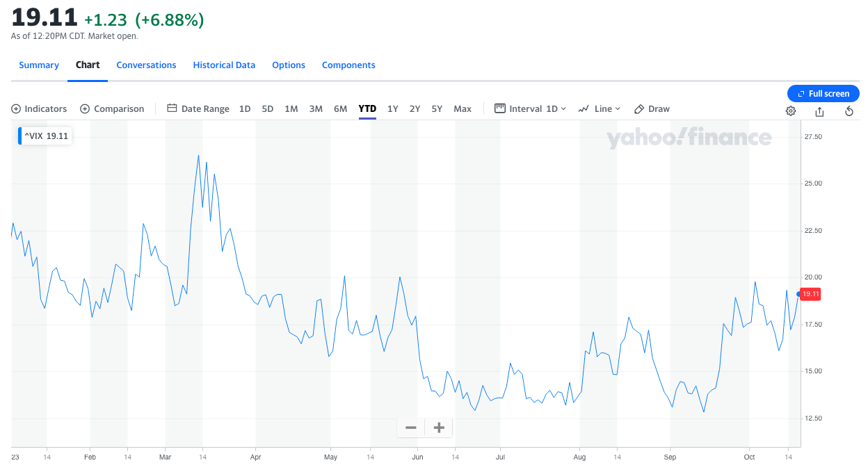The height and width of the screenshot is (472, 868).
Task: Open the Date Range picker
Action: 198,108
